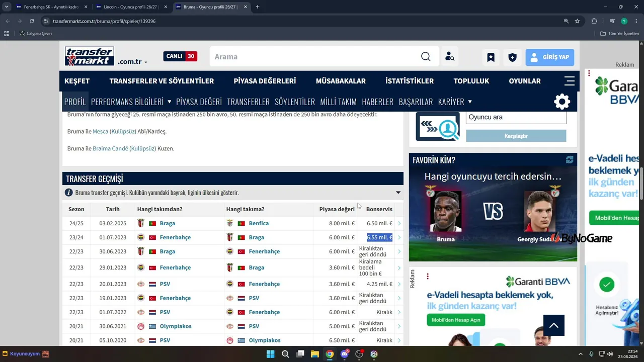This screenshot has width=644, height=362.
Task: Click the Mobil'den Hesap Açın ad button
Action: 456,320
